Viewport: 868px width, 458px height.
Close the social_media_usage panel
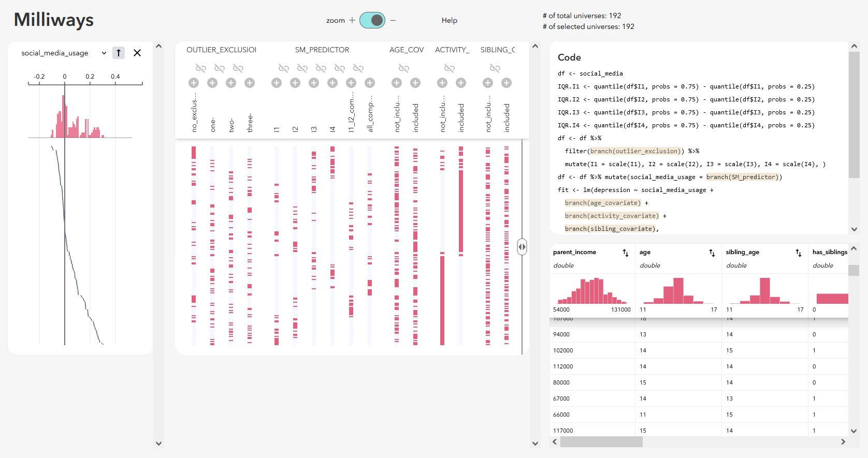(137, 53)
